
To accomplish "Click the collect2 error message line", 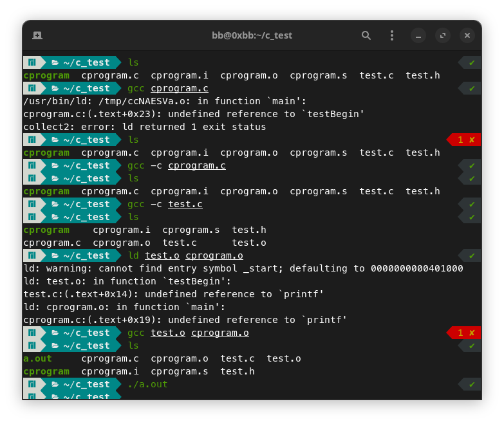I will (x=144, y=127).
